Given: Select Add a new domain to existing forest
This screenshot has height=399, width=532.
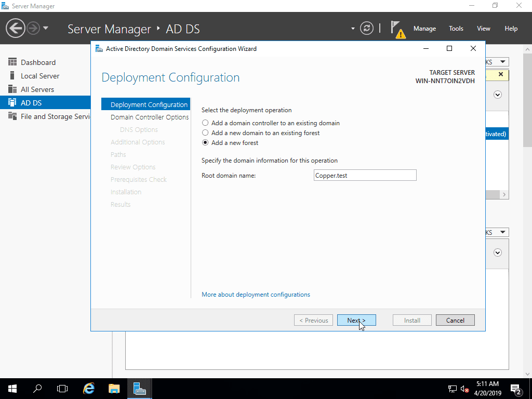Looking at the screenshot, I should pos(205,132).
